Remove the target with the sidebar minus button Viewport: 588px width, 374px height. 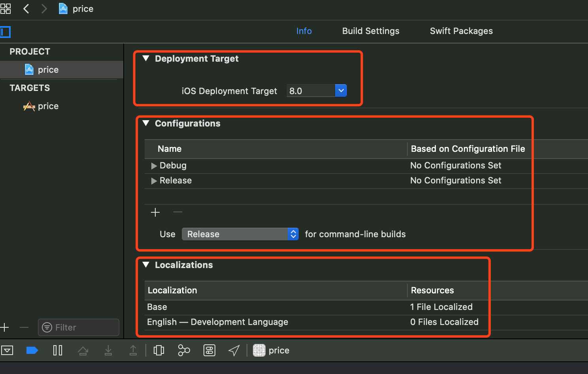click(x=24, y=327)
